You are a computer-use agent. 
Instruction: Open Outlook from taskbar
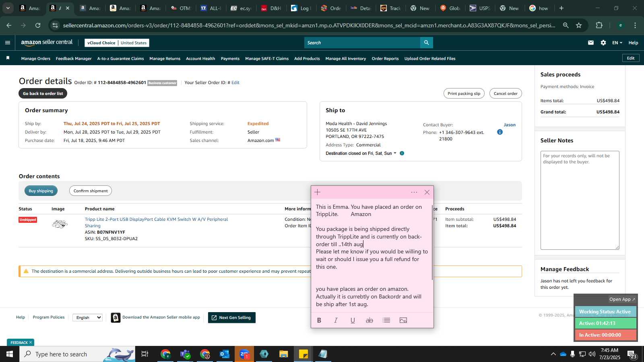pos(224,354)
